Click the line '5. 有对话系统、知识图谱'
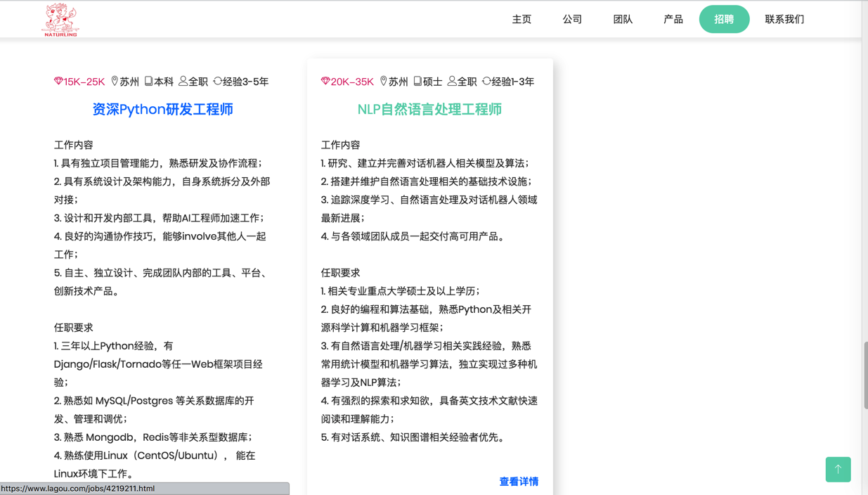 (415, 437)
